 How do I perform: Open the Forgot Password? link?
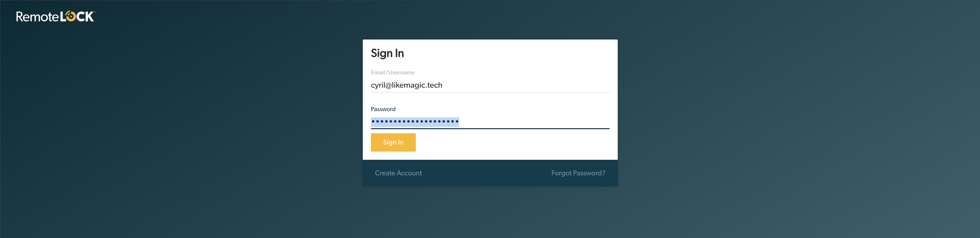click(x=577, y=173)
